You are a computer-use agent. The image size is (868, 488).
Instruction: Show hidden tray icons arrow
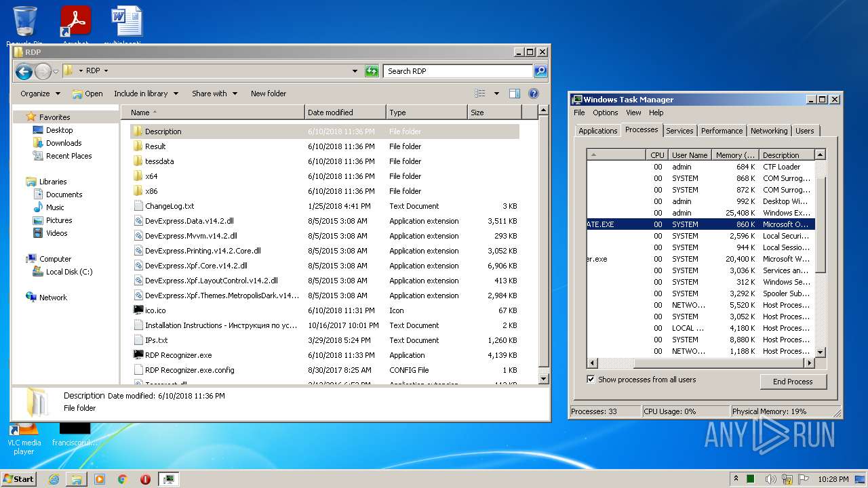736,479
